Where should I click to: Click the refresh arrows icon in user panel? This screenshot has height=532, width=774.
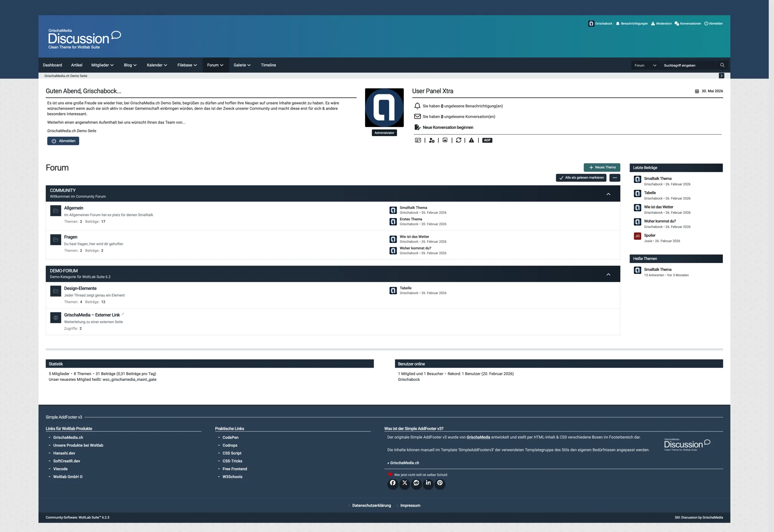tap(458, 140)
